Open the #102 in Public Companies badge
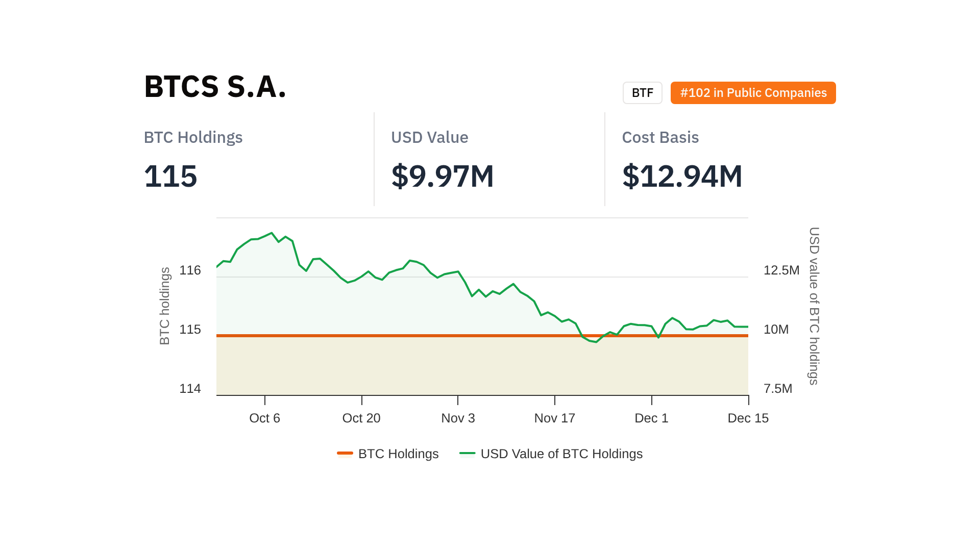This screenshot has width=980, height=551. coord(753,93)
